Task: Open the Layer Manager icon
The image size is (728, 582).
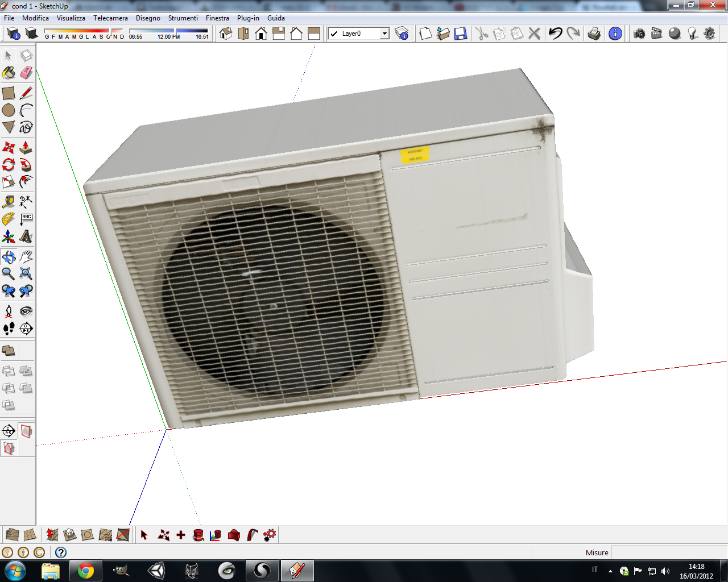Action: 402,34
